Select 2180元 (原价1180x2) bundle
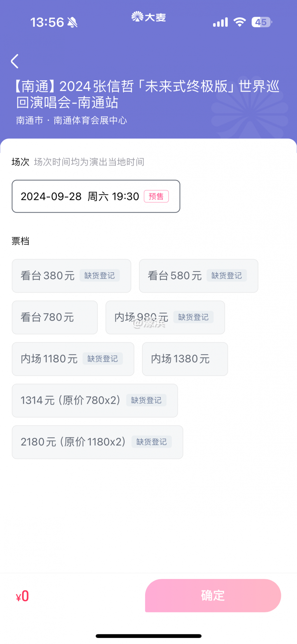 click(97, 442)
